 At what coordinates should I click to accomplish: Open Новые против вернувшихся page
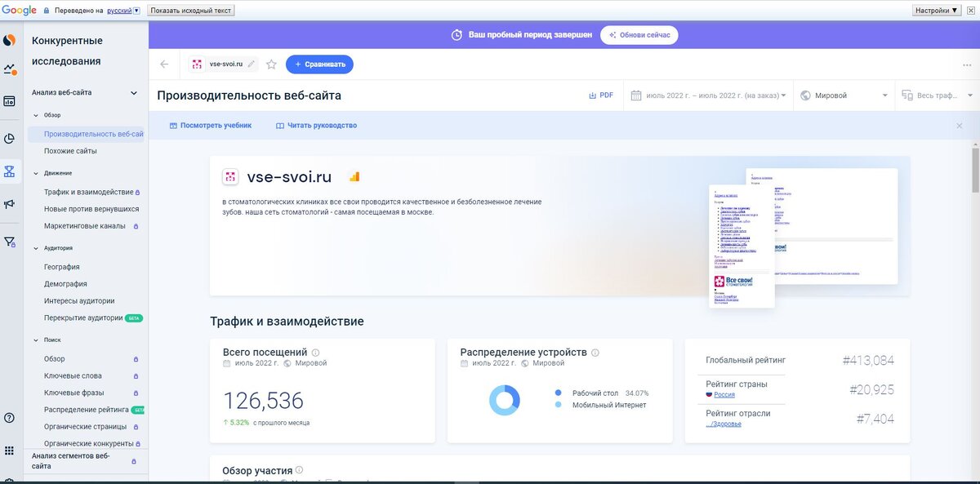[x=91, y=209]
